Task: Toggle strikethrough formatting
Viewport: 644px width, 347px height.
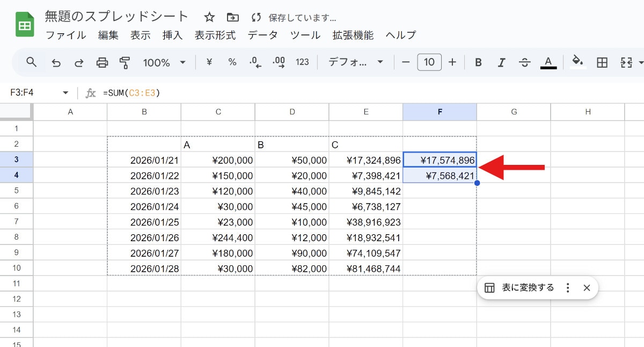Action: 525,62
